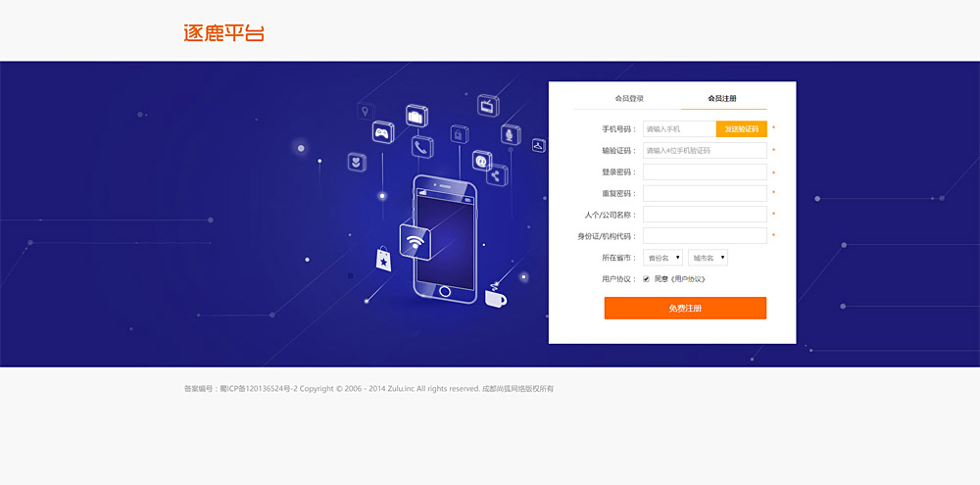Click the TV icon in the illustration
Image resolution: width=980 pixels, height=485 pixels.
(488, 106)
